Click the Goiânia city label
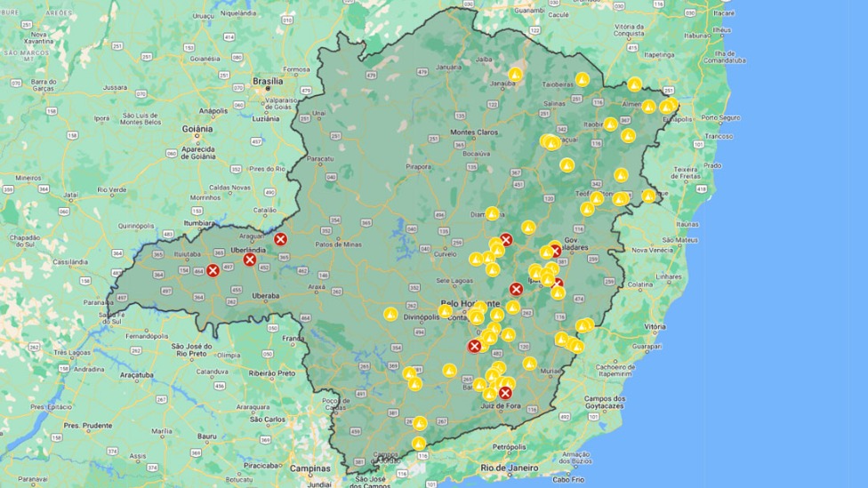The height and width of the screenshot is (488, 868). [x=197, y=128]
